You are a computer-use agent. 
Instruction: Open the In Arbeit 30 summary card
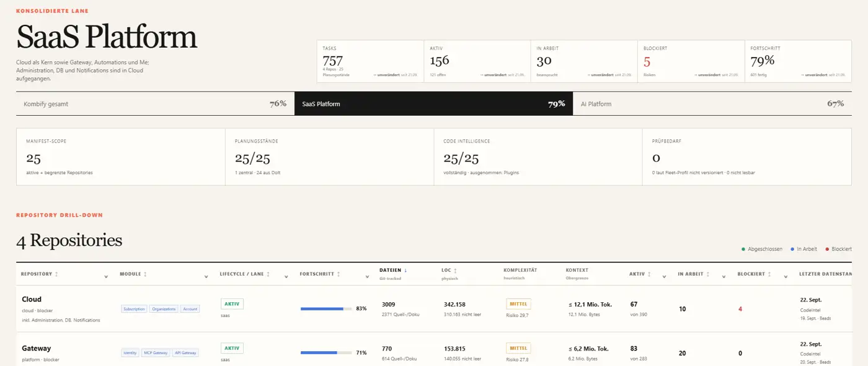tap(584, 61)
